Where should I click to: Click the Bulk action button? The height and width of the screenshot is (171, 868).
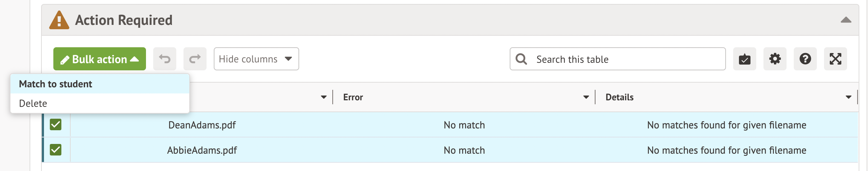click(99, 59)
